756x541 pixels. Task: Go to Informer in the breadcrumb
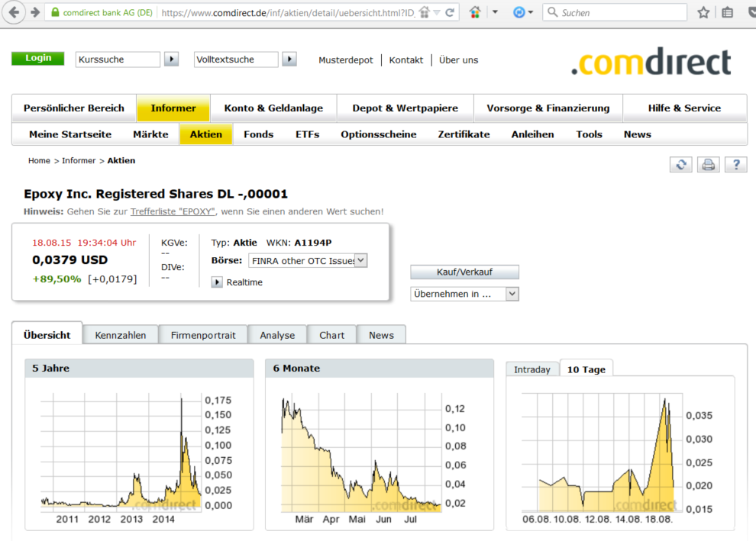79,160
